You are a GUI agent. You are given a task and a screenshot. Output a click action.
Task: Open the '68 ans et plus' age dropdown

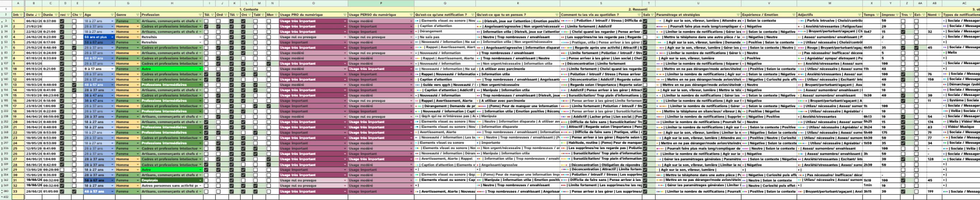(x=112, y=37)
